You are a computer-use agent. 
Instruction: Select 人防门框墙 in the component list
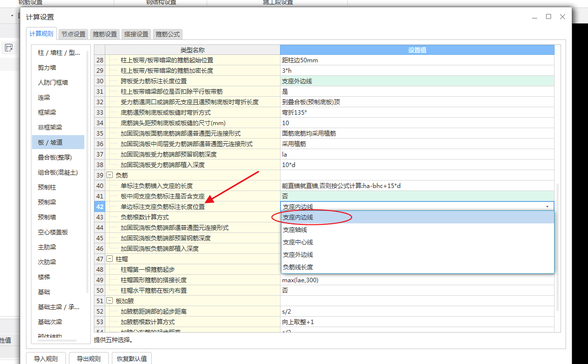[58, 83]
